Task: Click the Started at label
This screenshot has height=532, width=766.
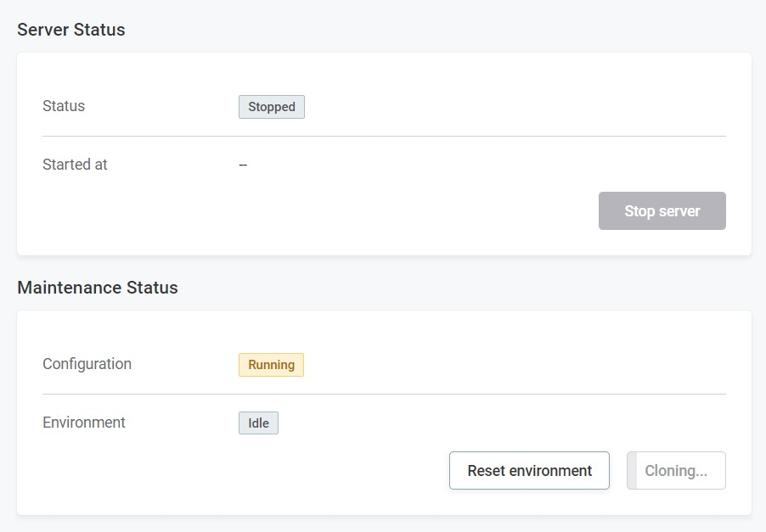Action: [x=75, y=165]
